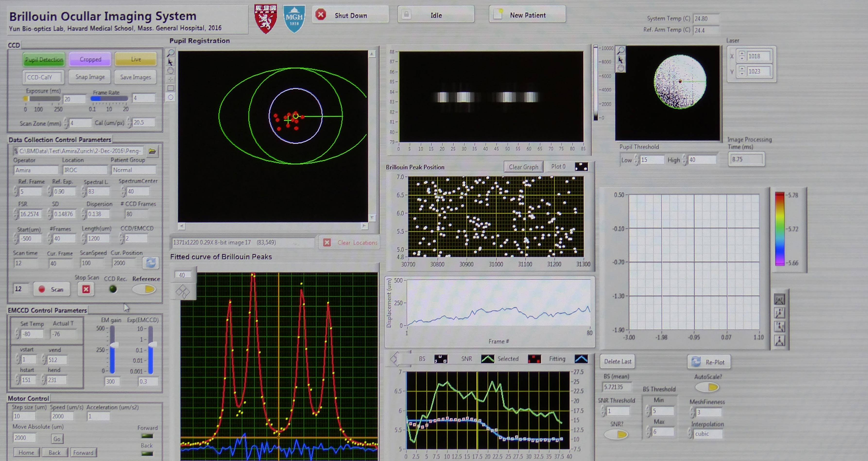Select the rectangle ROI tool in Pupil Registration
The width and height of the screenshot is (868, 461).
pos(171,88)
